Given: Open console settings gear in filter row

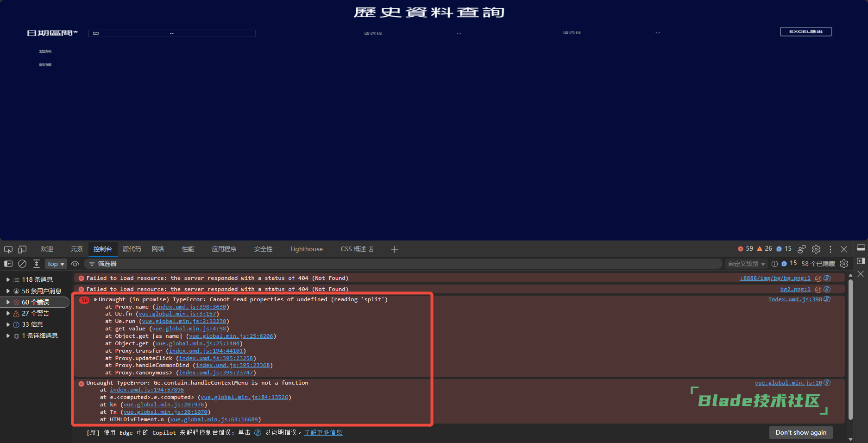Looking at the screenshot, I should pos(844,264).
